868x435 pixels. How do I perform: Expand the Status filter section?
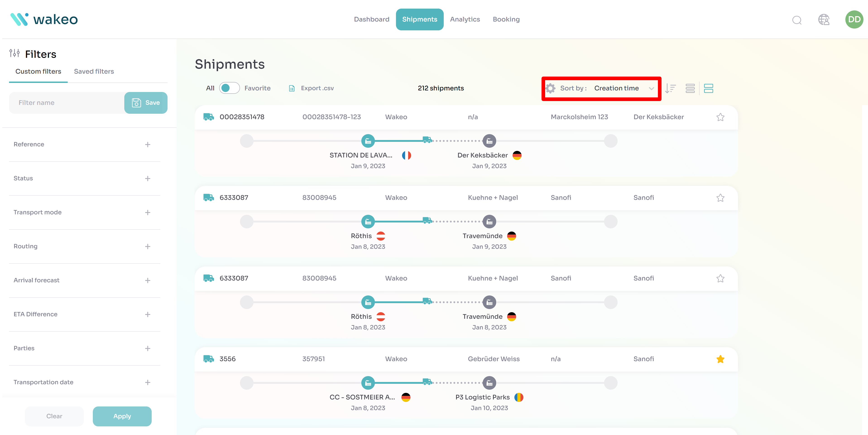(x=148, y=178)
